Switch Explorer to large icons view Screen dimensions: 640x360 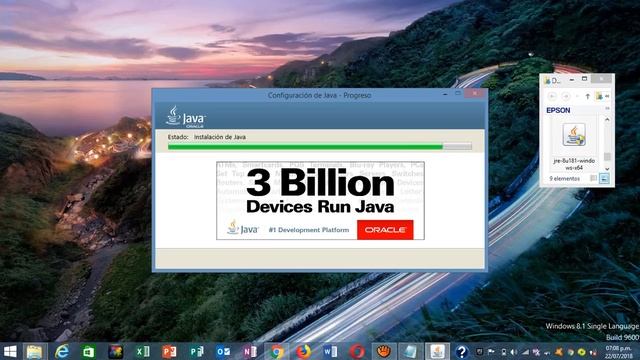604,178
